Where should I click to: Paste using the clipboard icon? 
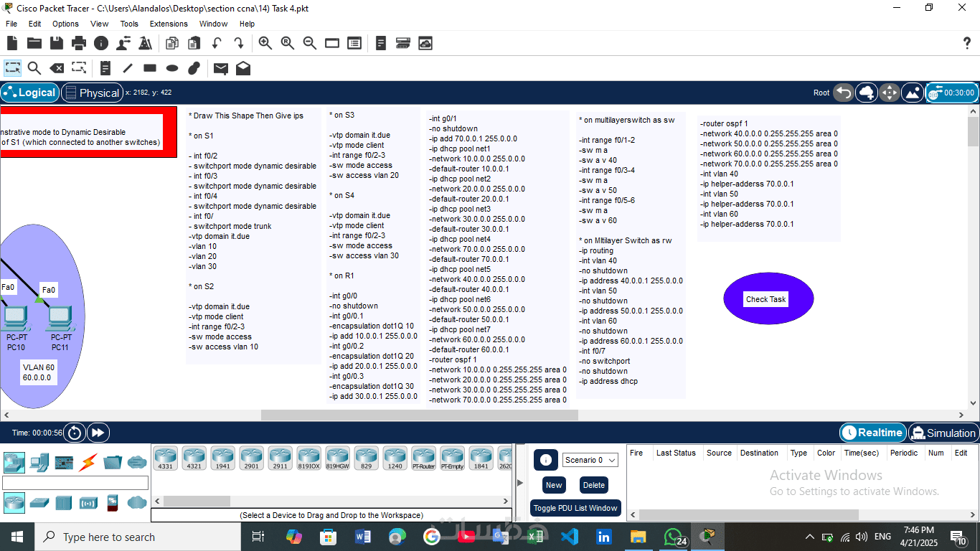coord(194,43)
